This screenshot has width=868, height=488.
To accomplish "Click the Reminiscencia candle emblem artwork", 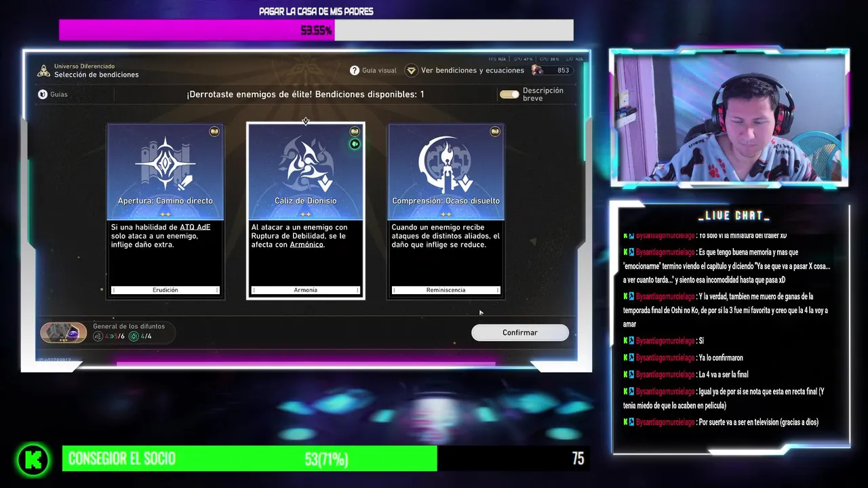I will tap(446, 165).
